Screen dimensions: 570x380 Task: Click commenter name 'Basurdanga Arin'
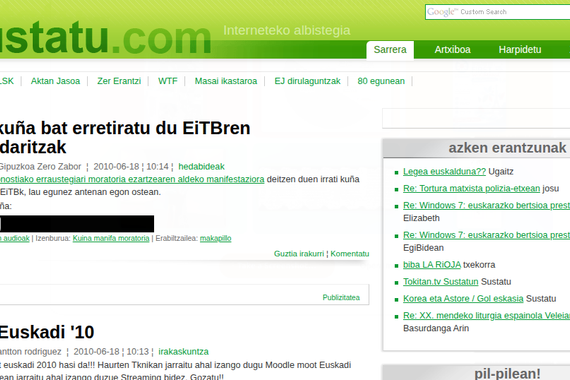tap(436, 328)
